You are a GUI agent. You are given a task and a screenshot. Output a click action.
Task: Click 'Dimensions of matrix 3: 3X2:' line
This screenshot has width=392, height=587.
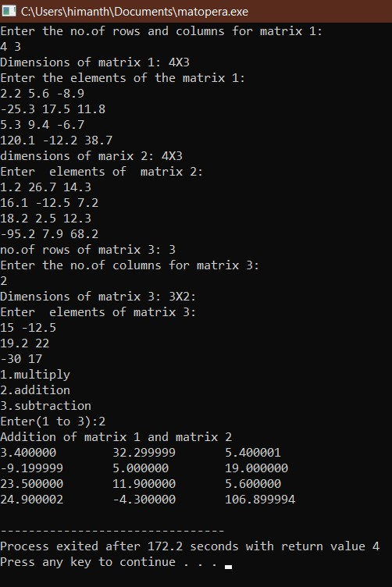pos(98,297)
